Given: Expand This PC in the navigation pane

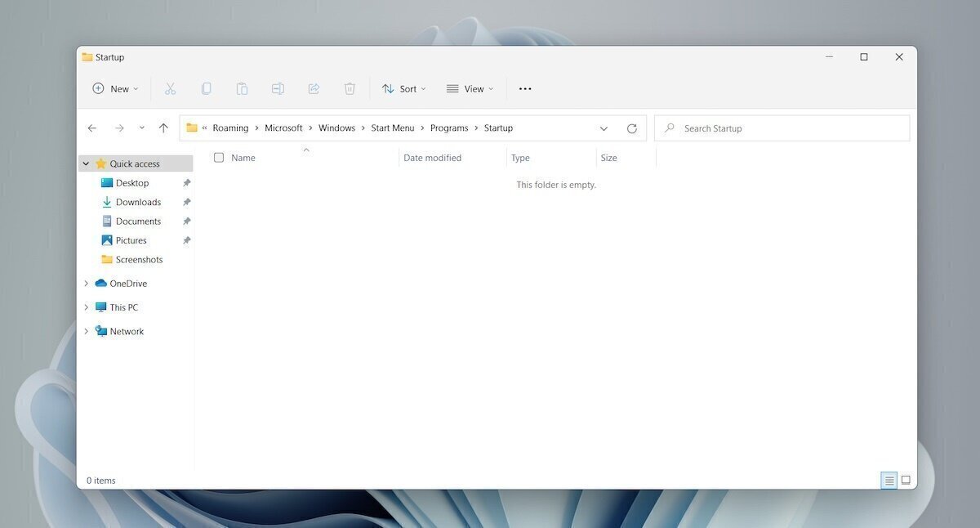Looking at the screenshot, I should pos(86,307).
